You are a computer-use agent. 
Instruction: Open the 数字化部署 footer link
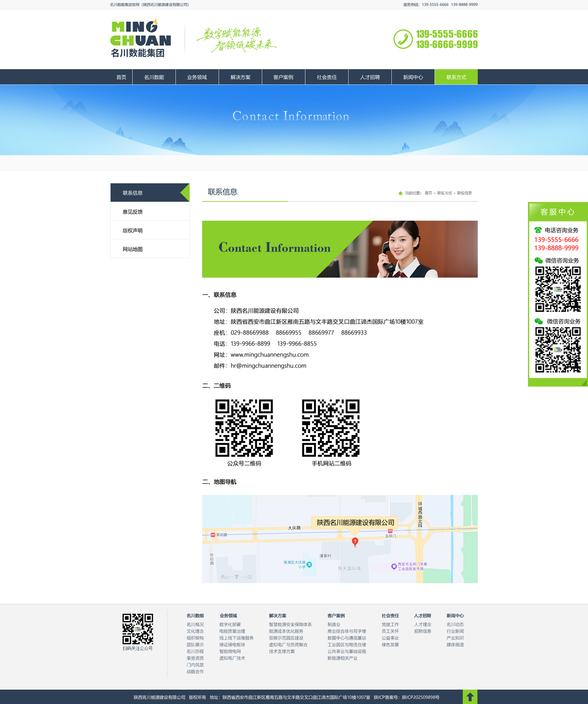pyautogui.click(x=230, y=625)
